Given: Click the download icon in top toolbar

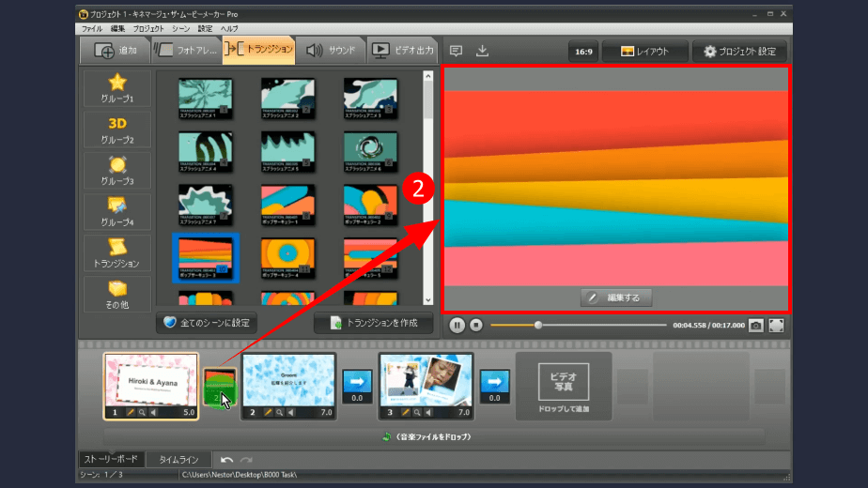Looking at the screenshot, I should point(482,51).
